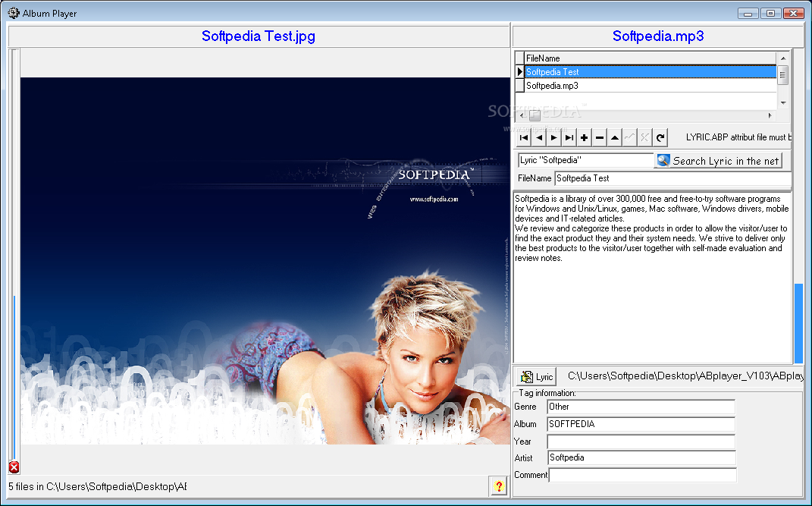Image resolution: width=812 pixels, height=506 pixels.
Task: Click the empty Comment field
Action: tap(643, 475)
